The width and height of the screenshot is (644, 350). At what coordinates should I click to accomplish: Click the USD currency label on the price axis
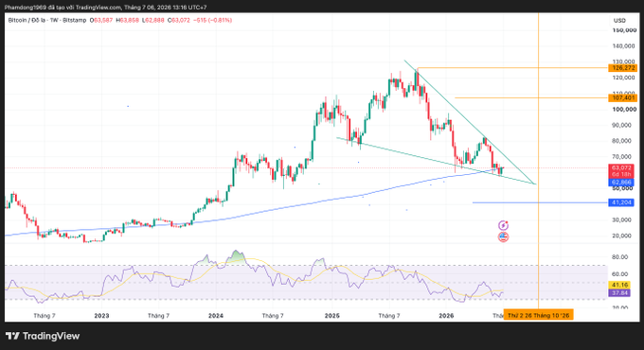coord(619,21)
